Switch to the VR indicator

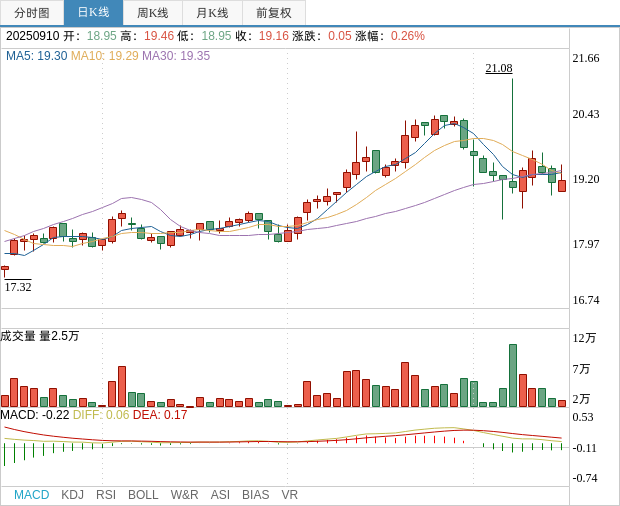(289, 495)
